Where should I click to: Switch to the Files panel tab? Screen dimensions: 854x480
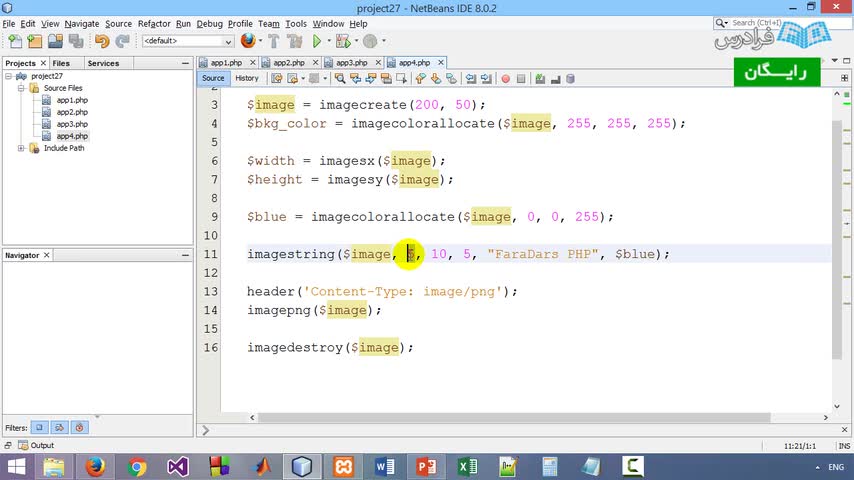click(x=61, y=63)
